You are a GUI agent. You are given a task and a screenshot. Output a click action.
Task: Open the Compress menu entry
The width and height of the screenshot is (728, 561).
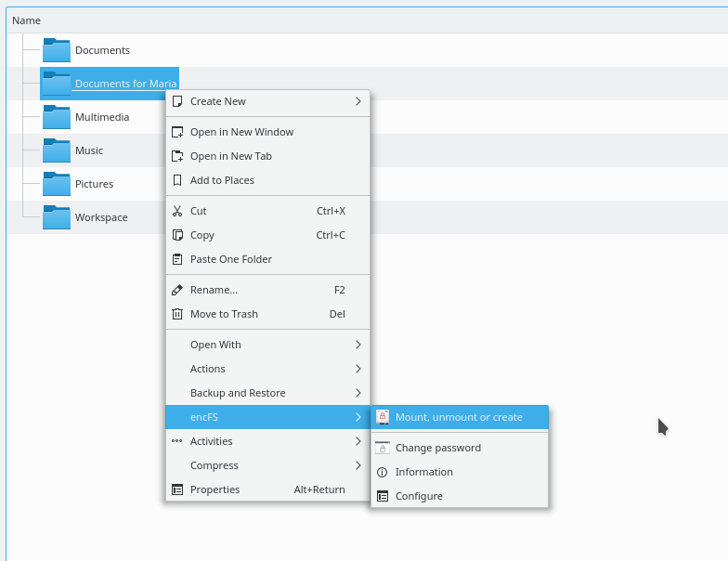[267, 465]
